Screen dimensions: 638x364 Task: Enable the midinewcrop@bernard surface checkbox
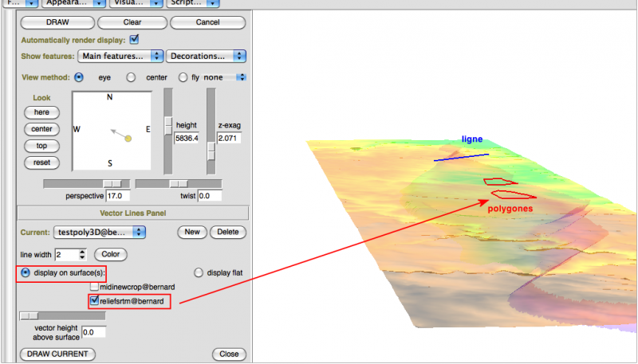pyautogui.click(x=95, y=286)
